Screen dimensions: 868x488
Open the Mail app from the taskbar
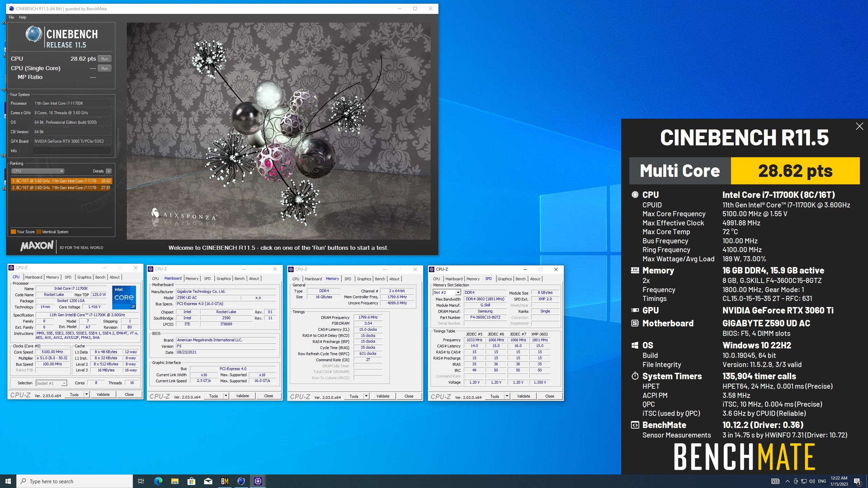208,481
